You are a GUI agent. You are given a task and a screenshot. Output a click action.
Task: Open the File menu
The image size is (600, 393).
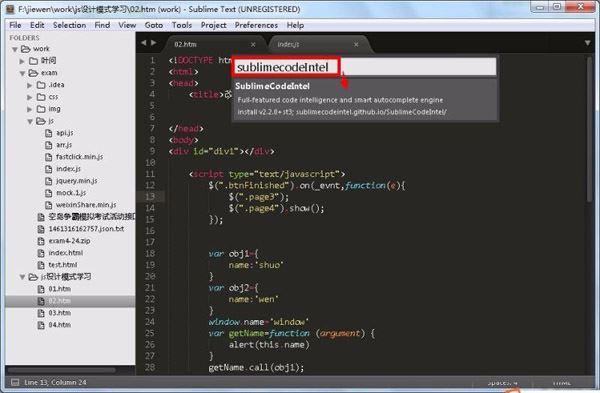15,25
